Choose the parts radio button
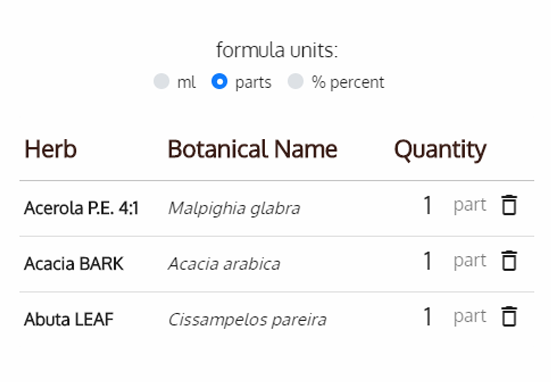Screen dimensions: 551x382 [219, 82]
